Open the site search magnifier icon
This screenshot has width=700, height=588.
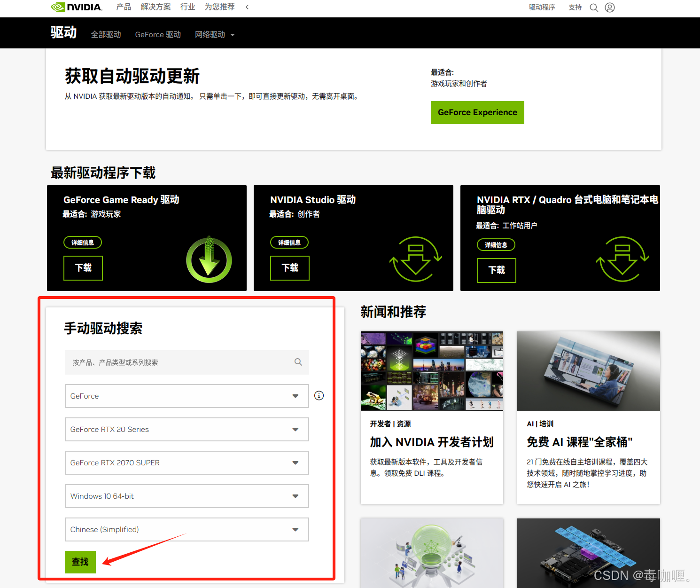pyautogui.click(x=594, y=8)
